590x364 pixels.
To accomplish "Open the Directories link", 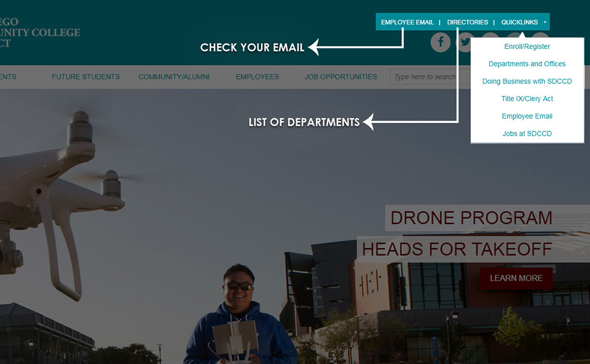I will click(467, 22).
